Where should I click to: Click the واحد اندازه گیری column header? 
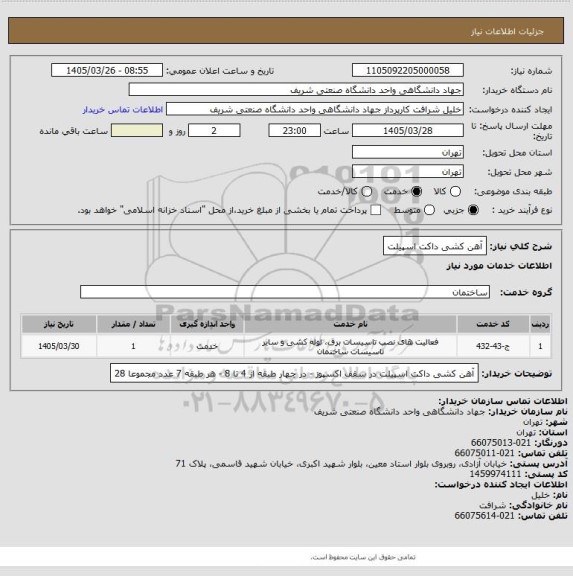[207, 324]
